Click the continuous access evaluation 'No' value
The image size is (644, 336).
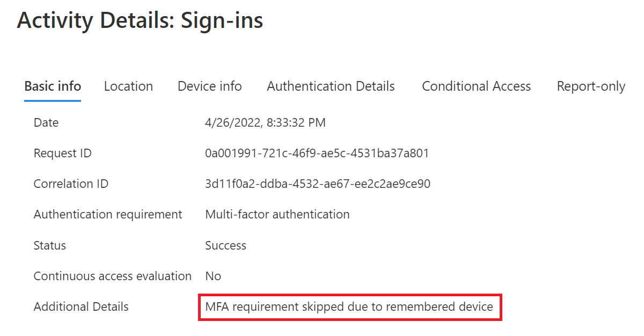[213, 276]
